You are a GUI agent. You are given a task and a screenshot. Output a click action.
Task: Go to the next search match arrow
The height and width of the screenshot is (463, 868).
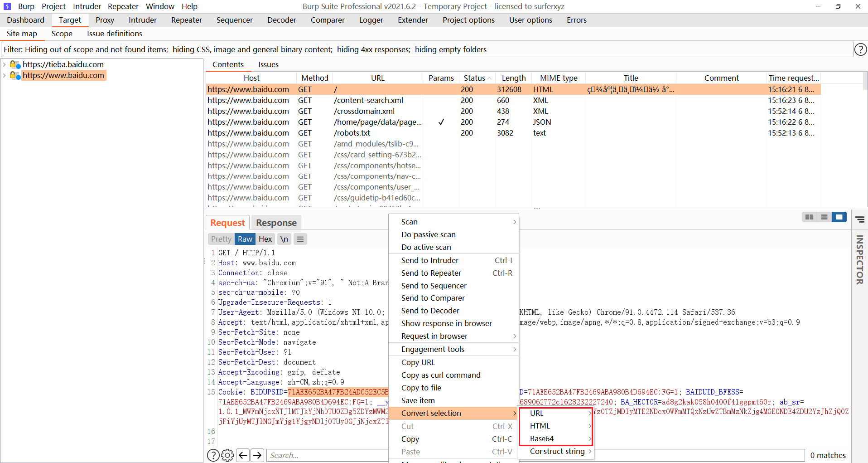257,455
